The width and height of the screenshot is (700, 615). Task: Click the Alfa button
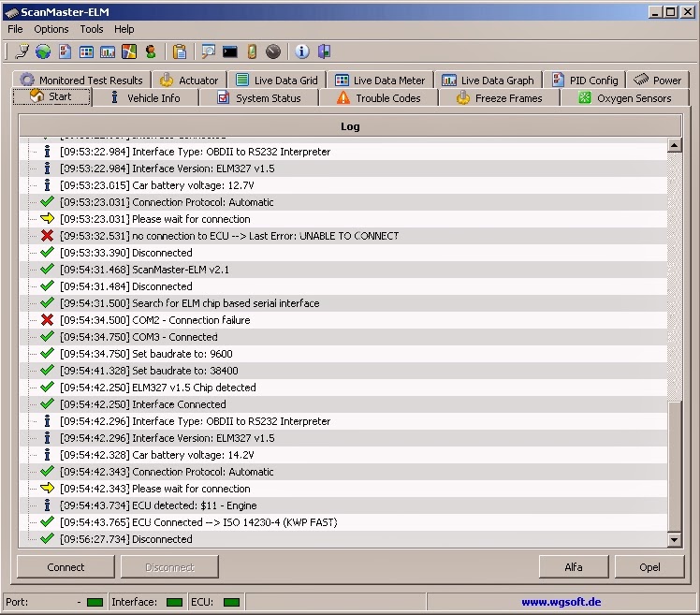[x=574, y=567]
